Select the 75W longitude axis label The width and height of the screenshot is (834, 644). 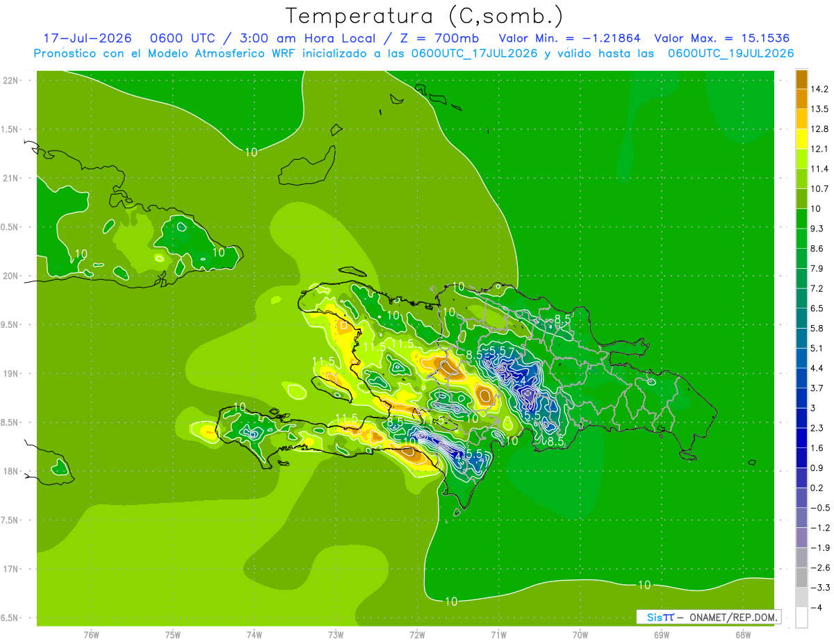tap(173, 635)
